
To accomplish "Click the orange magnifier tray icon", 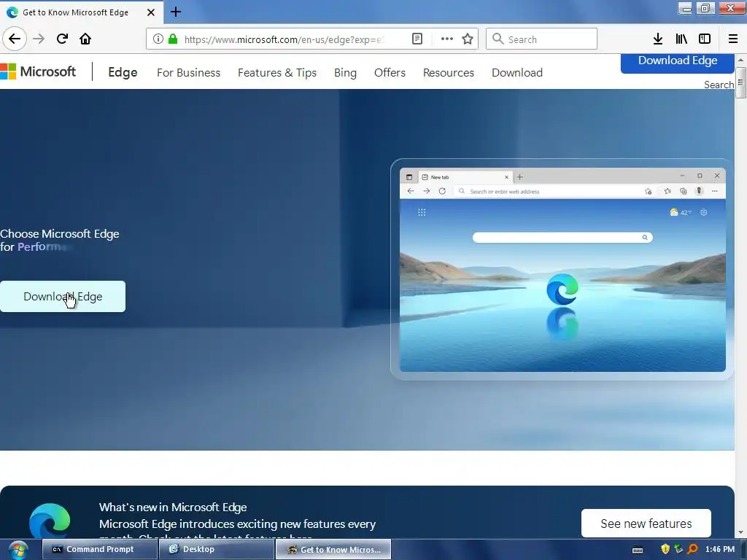I will [x=693, y=549].
